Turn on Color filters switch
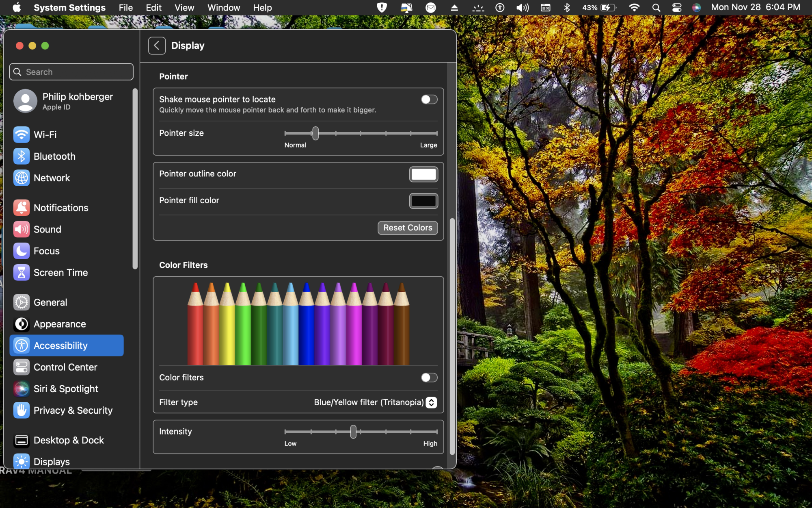 click(429, 378)
